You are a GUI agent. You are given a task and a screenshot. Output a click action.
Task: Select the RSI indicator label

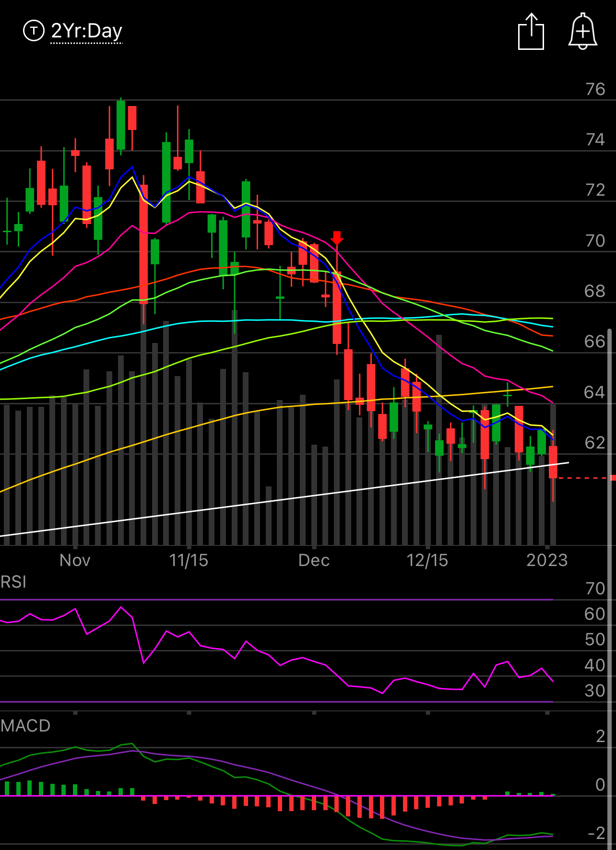(x=13, y=582)
